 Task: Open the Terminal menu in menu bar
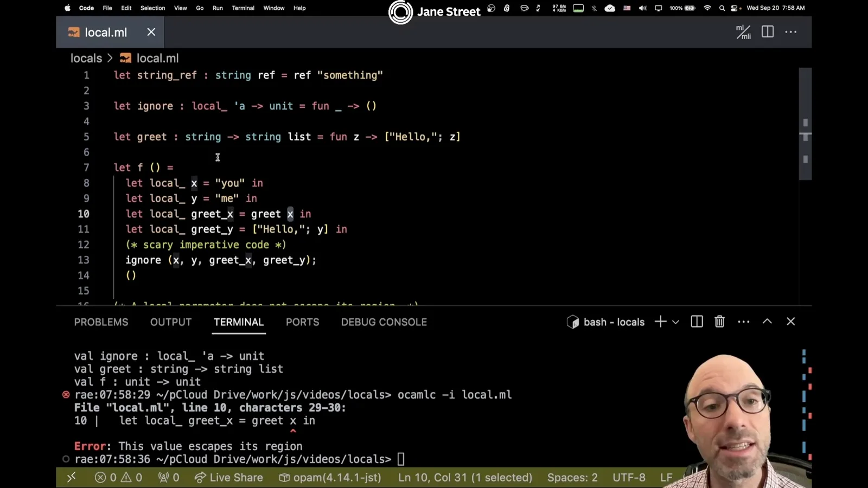click(x=243, y=8)
